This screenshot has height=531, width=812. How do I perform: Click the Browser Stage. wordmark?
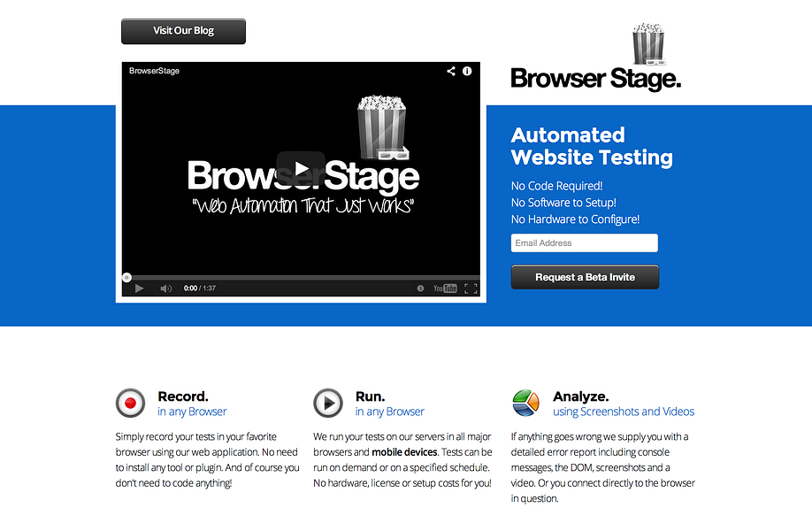pyautogui.click(x=595, y=79)
